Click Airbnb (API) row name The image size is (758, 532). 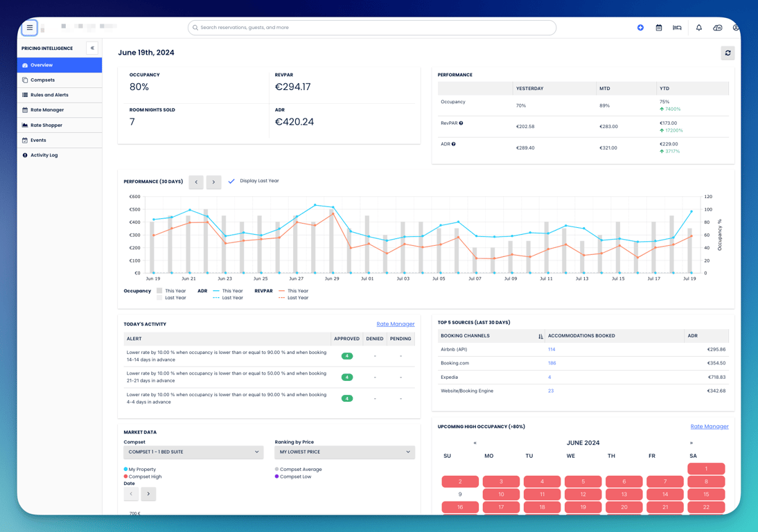(x=454, y=349)
